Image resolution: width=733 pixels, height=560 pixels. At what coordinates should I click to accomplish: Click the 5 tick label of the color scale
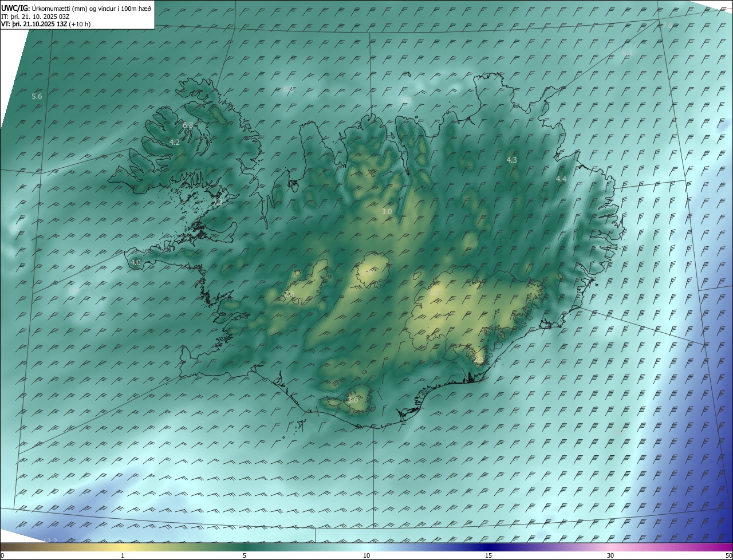pos(245,555)
